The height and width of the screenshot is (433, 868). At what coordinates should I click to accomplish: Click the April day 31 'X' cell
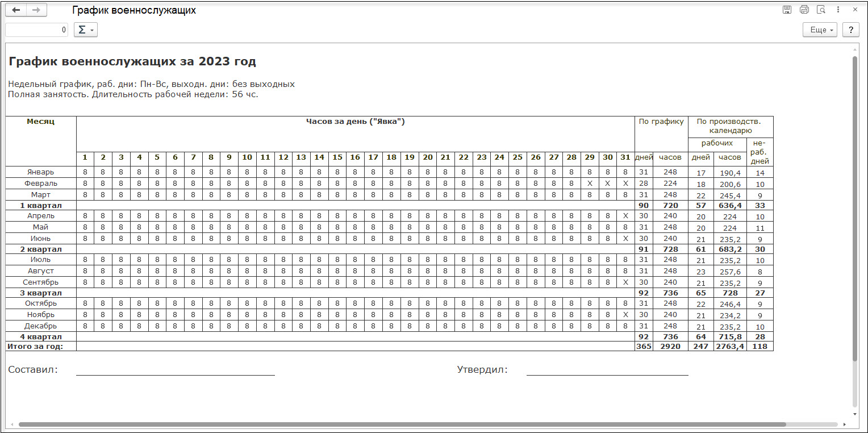pos(625,216)
